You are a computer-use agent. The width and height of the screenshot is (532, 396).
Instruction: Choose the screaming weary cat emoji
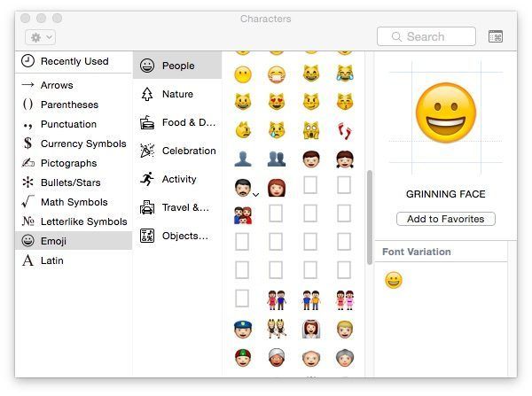[311, 130]
